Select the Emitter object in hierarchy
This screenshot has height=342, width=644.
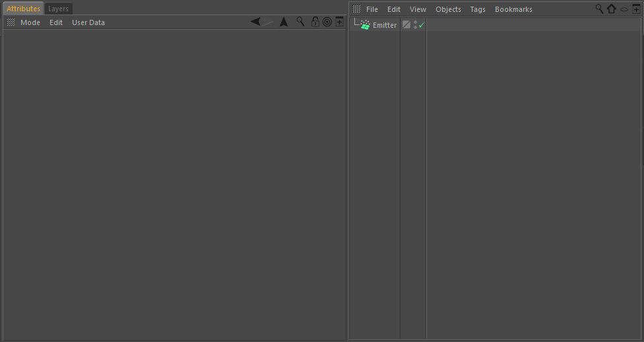click(385, 25)
